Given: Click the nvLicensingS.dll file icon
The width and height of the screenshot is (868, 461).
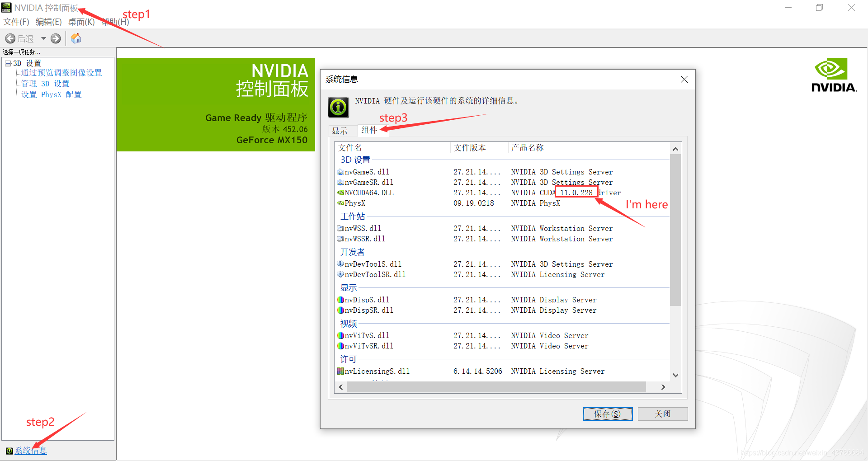Looking at the screenshot, I should pos(340,371).
